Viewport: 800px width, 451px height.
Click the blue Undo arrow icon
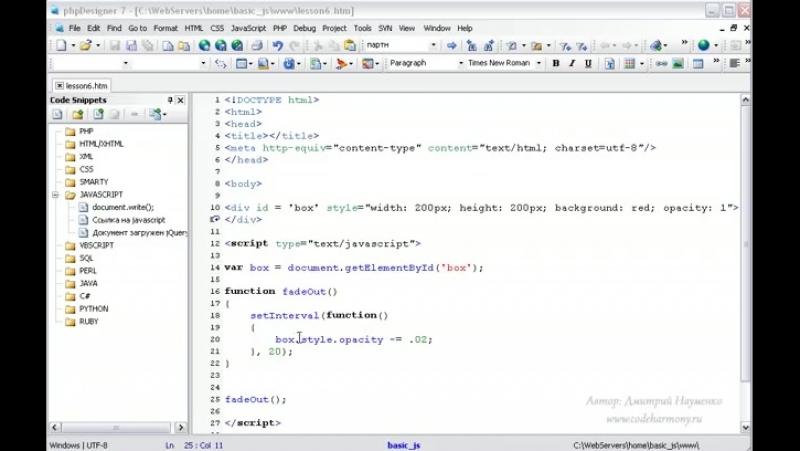[278, 45]
